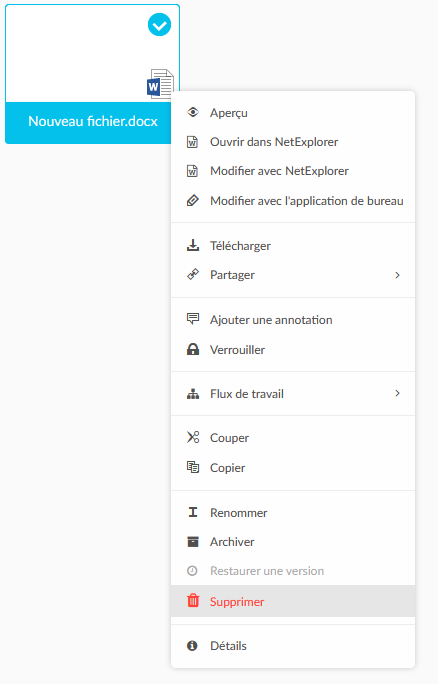The width and height of the screenshot is (438, 684).
Task: Click the Word document icon beside Ouvrir dans NetExplorer
Action: 192,142
